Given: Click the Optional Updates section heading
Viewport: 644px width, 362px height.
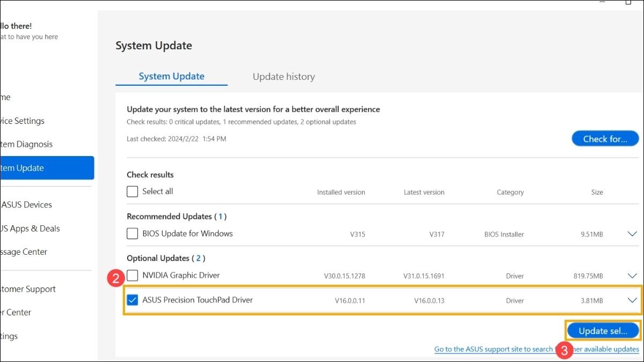Looking at the screenshot, I should point(166,258).
